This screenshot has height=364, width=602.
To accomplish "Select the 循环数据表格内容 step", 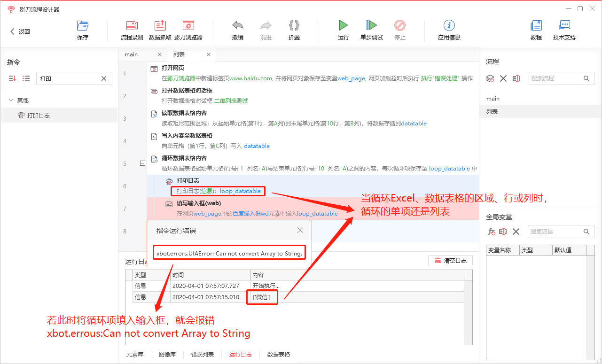I will (x=313, y=163).
